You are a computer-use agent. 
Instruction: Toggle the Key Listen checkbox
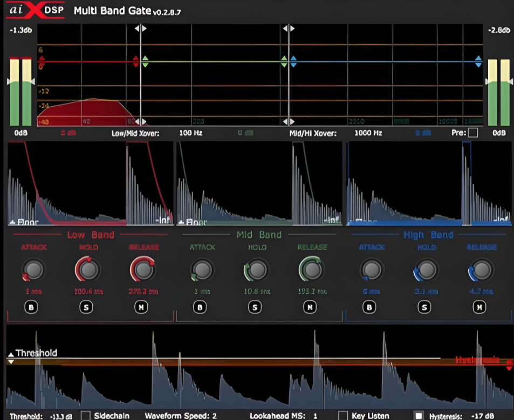[343, 416]
